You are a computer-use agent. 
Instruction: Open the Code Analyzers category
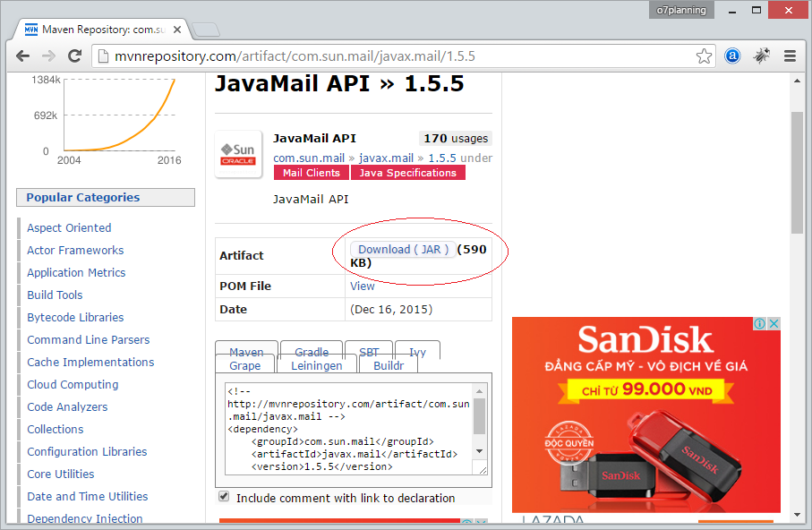click(67, 406)
